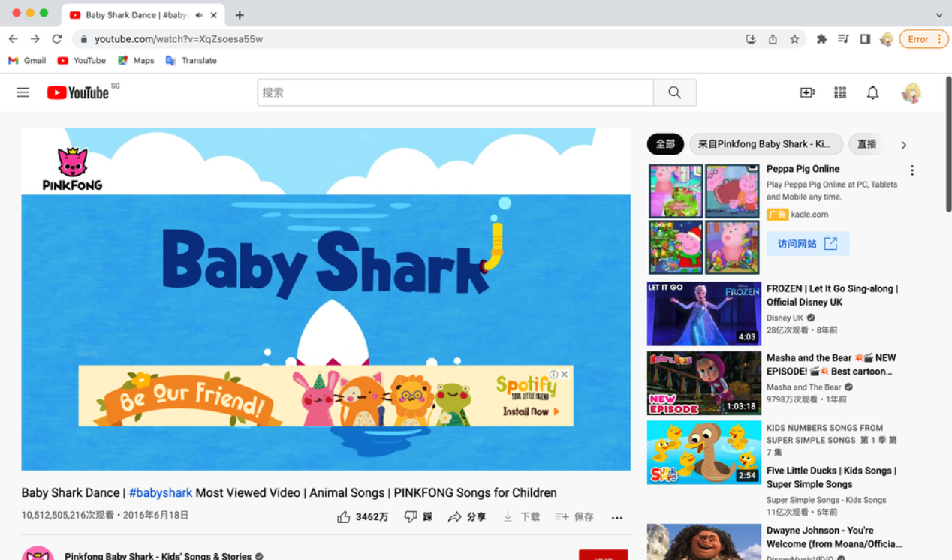The image size is (952, 560).
Task: Go forward in browser history
Action: pos(35,39)
